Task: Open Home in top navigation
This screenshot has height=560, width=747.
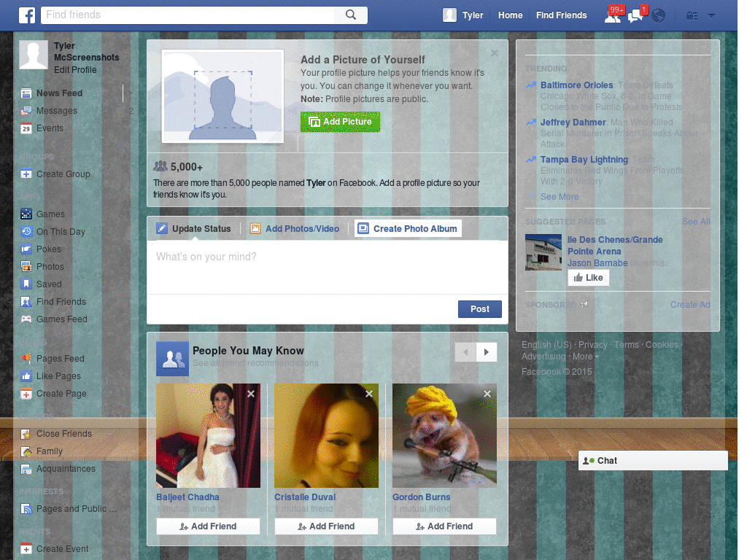Action: point(510,15)
